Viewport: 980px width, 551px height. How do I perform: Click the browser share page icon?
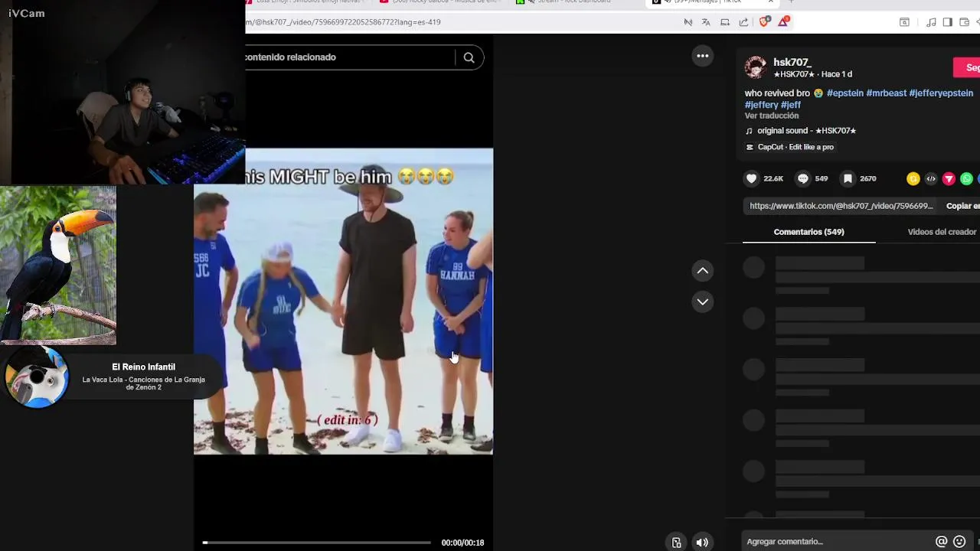pyautogui.click(x=743, y=22)
